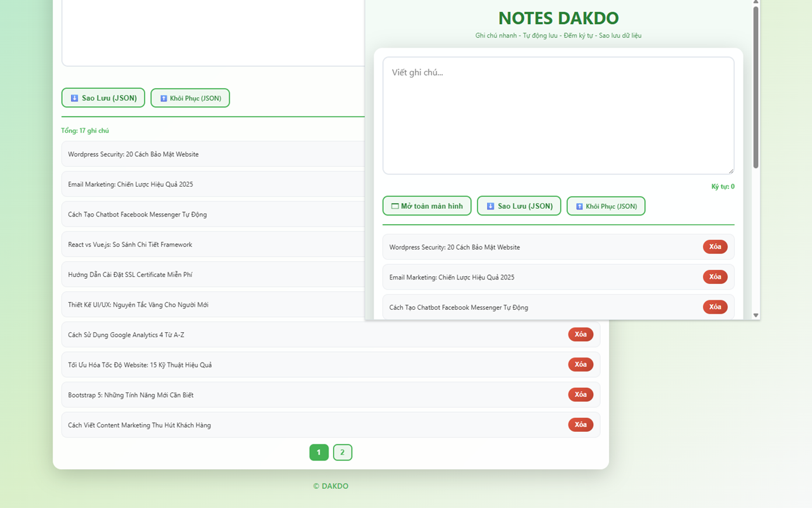Delete Chatbot Facebook Messenger note in popup

pos(715,307)
